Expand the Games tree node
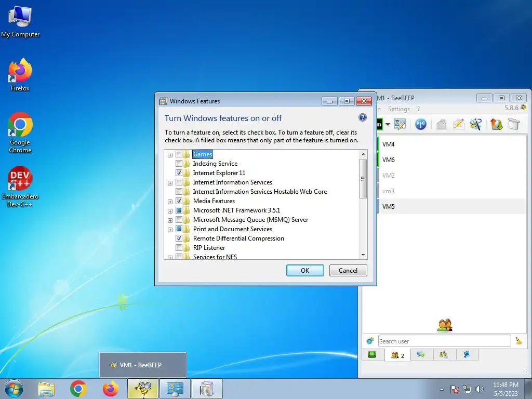 tap(170, 155)
